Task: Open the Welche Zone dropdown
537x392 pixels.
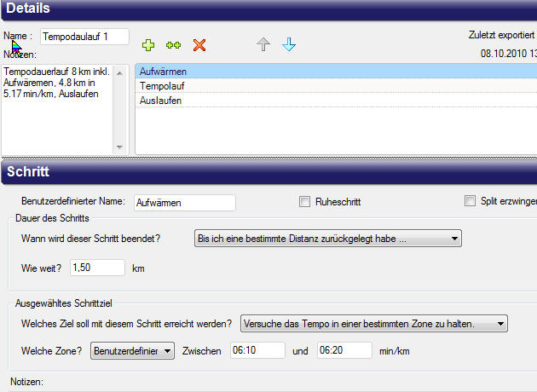Action: pyautogui.click(x=132, y=351)
